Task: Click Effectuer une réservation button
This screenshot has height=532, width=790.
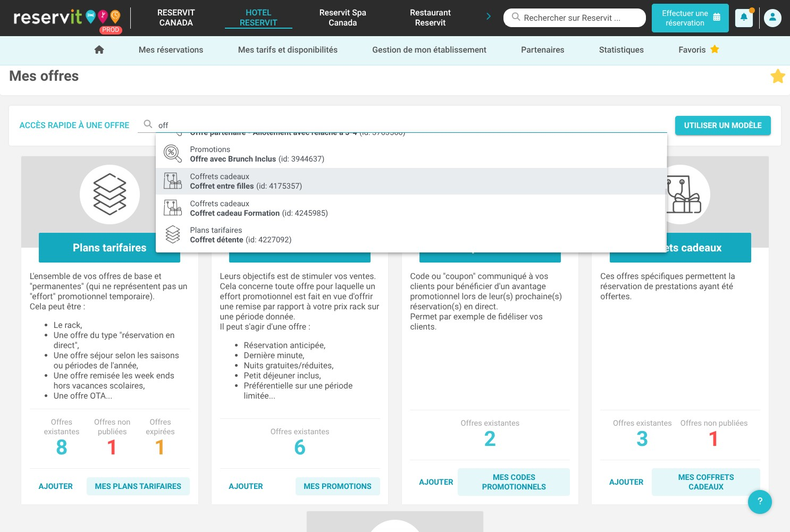Action: point(690,18)
